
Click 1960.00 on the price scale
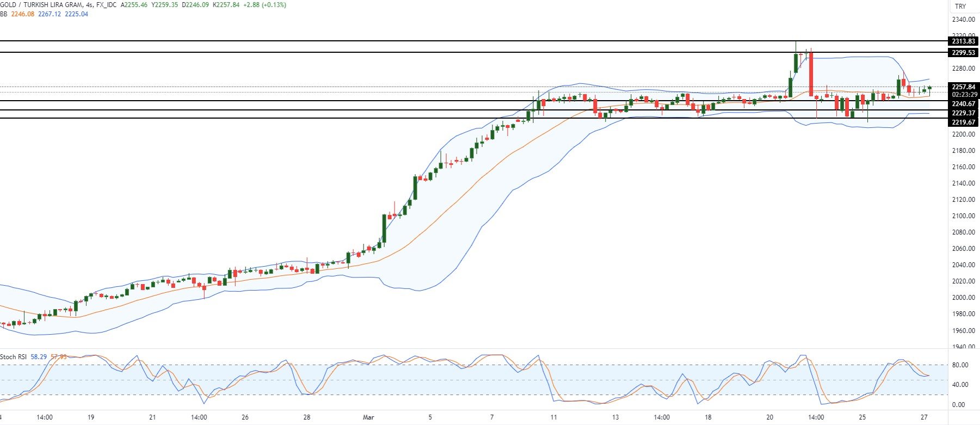963,331
